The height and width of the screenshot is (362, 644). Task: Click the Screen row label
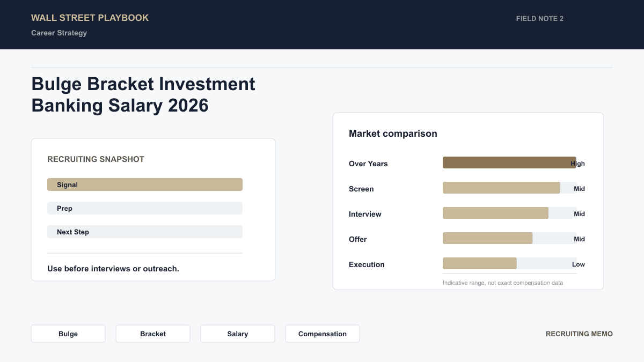[x=361, y=189]
